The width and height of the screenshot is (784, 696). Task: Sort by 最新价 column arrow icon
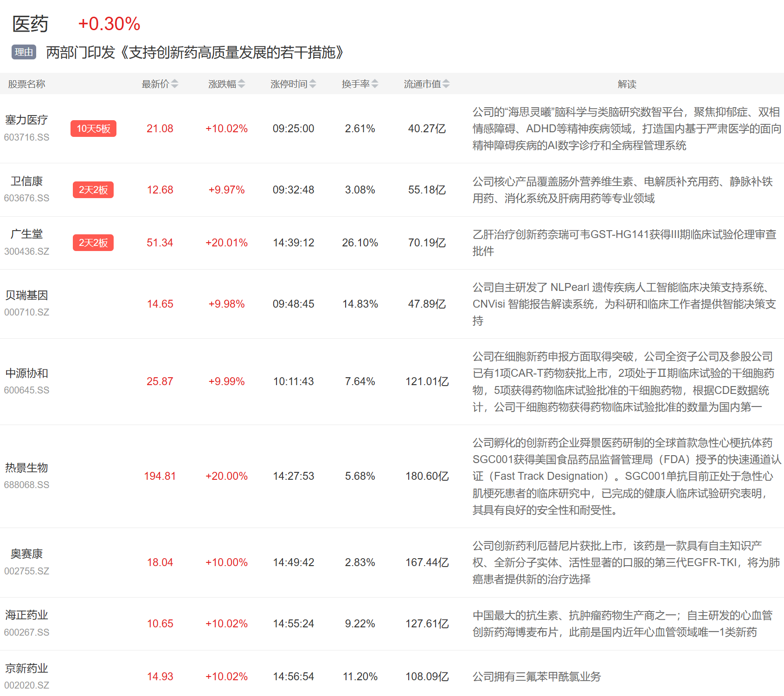(174, 84)
